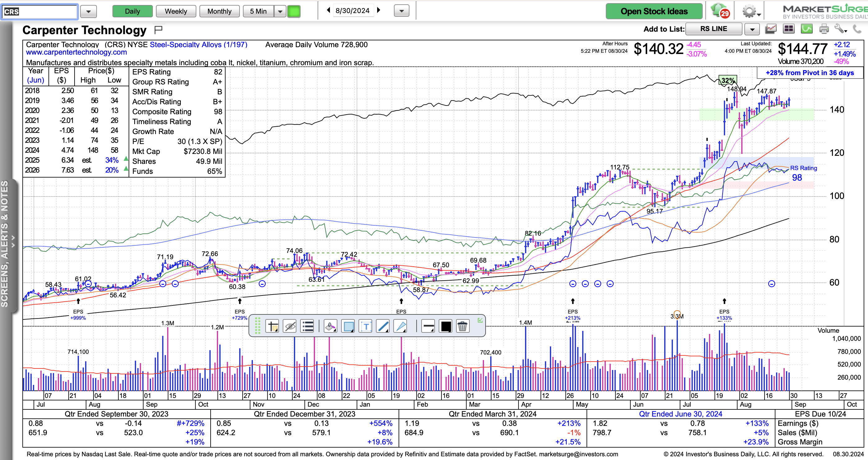Click the trash icon to delete drawings
Viewport: 868px width, 460px height.
(x=463, y=326)
